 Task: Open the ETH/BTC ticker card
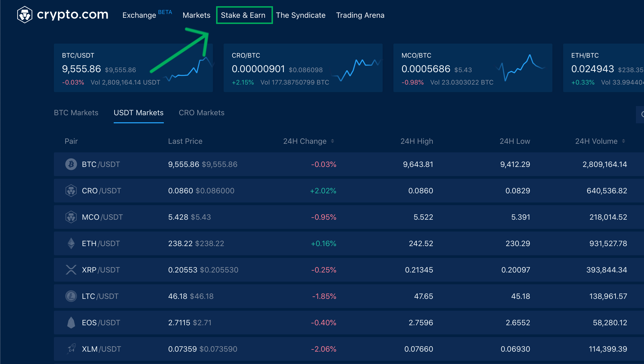604,68
